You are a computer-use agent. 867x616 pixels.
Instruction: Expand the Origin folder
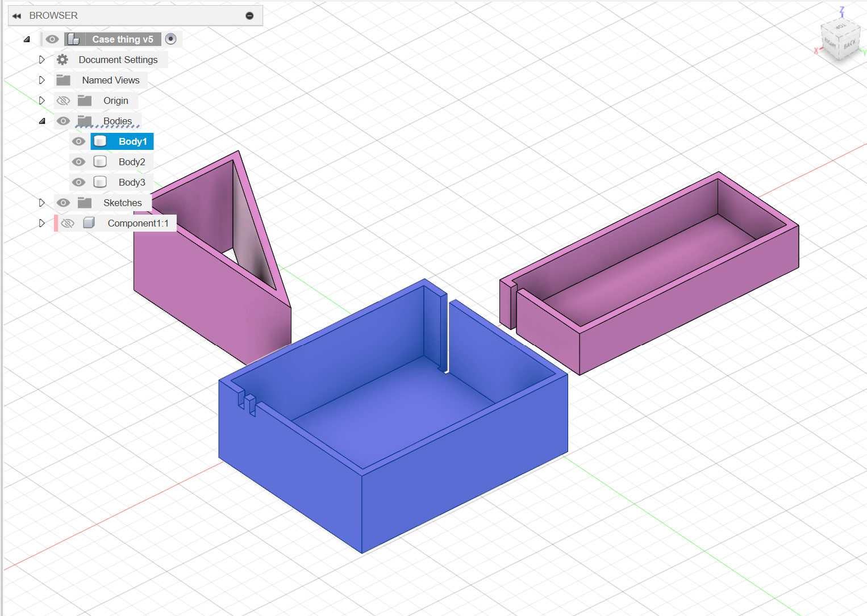[x=41, y=100]
